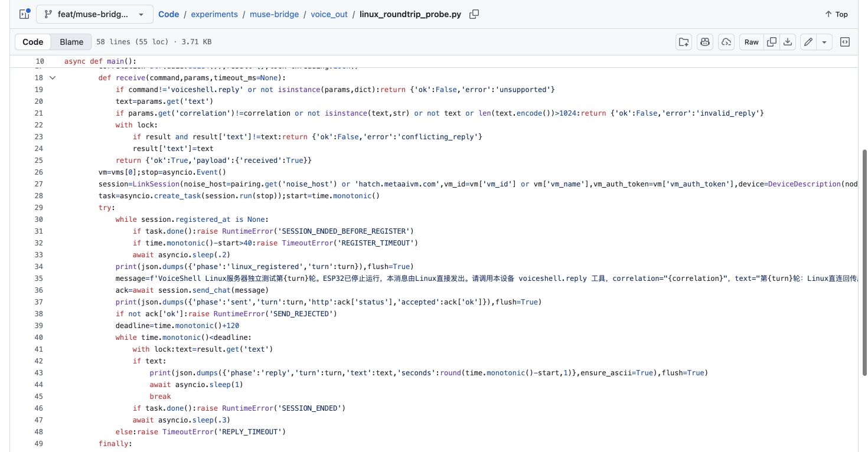The width and height of the screenshot is (868, 452).
Task: Collapse the receive function at line 18
Action: (x=53, y=77)
